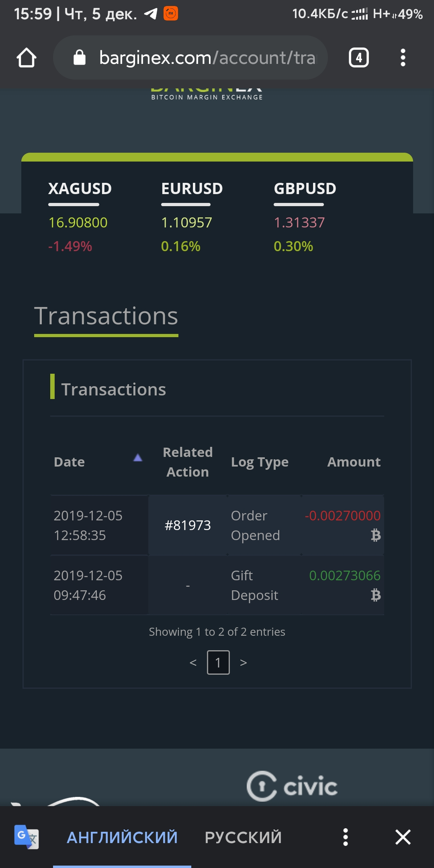The height and width of the screenshot is (868, 434).
Task: Select the АНГЛИЙСКИЙ language tab
Action: pos(122,837)
